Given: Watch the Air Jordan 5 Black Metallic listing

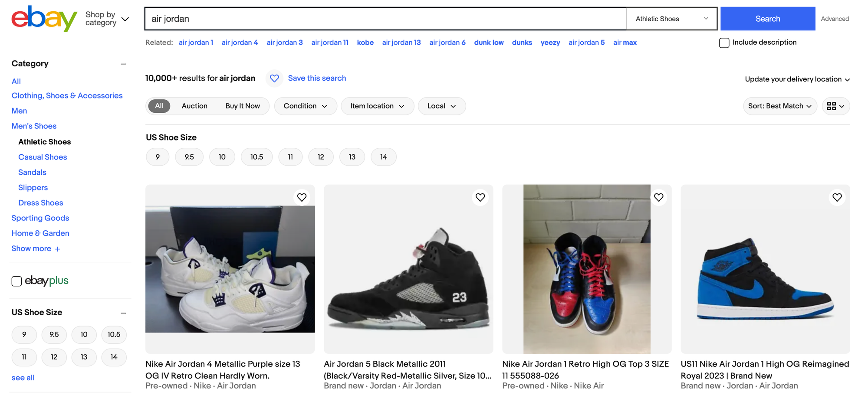Looking at the screenshot, I should (480, 197).
